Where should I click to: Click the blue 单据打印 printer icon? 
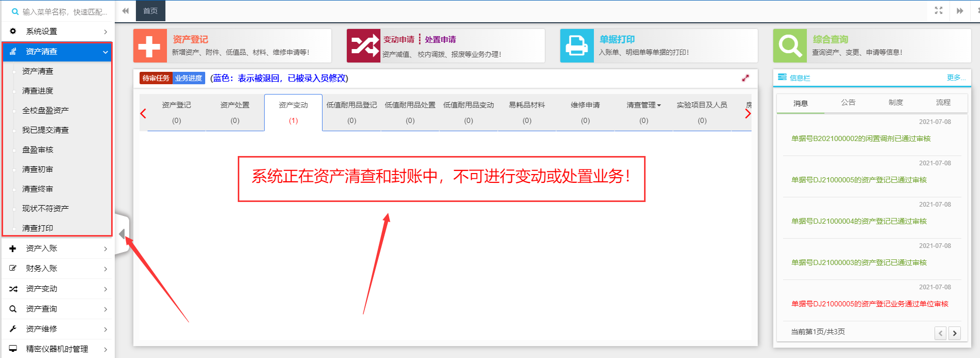[577, 45]
